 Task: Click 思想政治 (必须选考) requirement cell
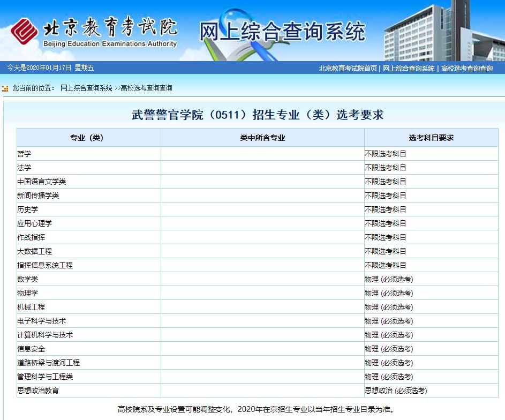pos(431,391)
